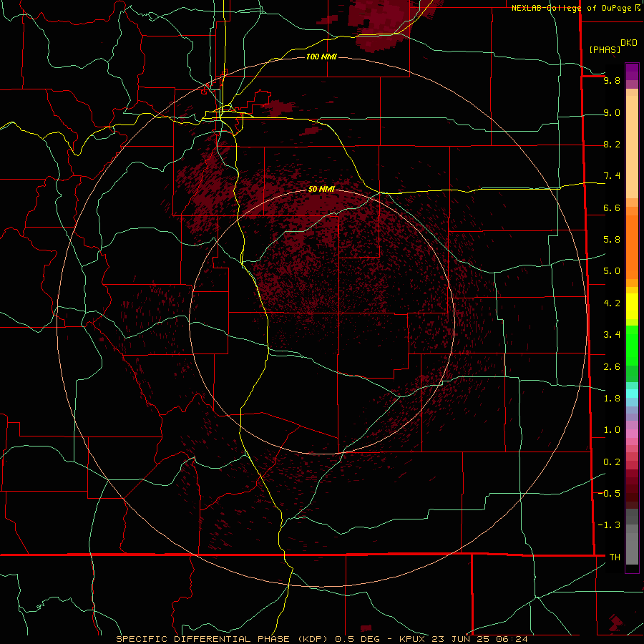The image size is (644, 644).
Task: Click the 3.4 color scale value
Action: coord(612,334)
